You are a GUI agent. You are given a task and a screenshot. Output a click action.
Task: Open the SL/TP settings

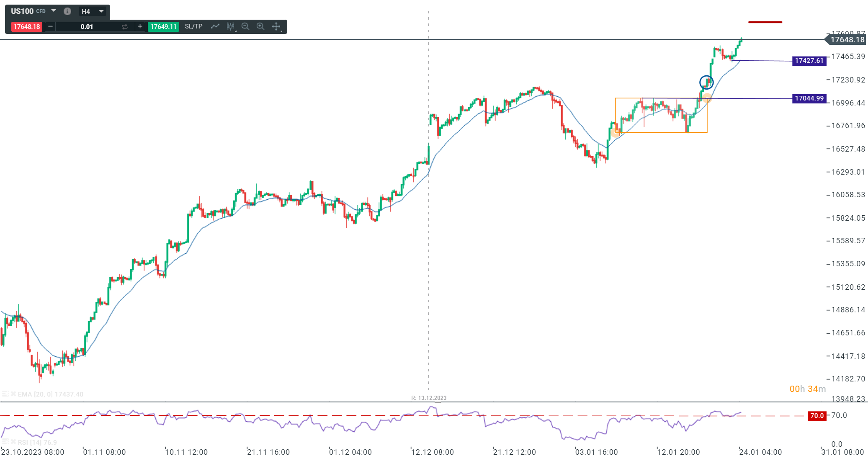(x=193, y=26)
